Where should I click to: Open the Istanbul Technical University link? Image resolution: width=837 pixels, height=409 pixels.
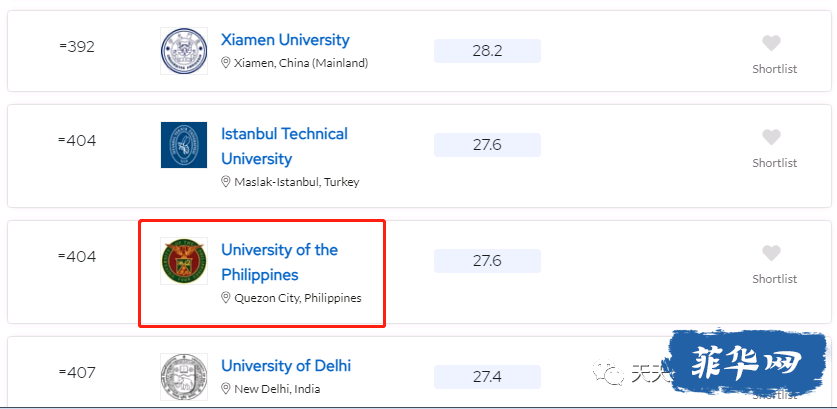click(285, 146)
